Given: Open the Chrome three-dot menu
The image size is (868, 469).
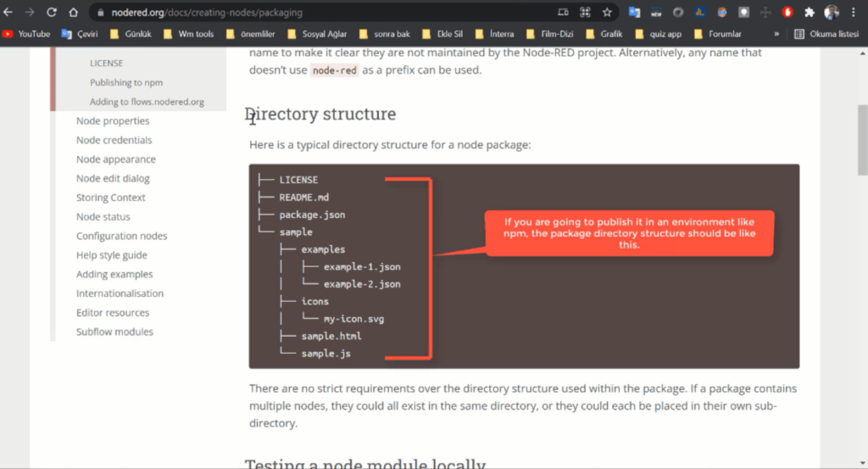Looking at the screenshot, I should (853, 12).
